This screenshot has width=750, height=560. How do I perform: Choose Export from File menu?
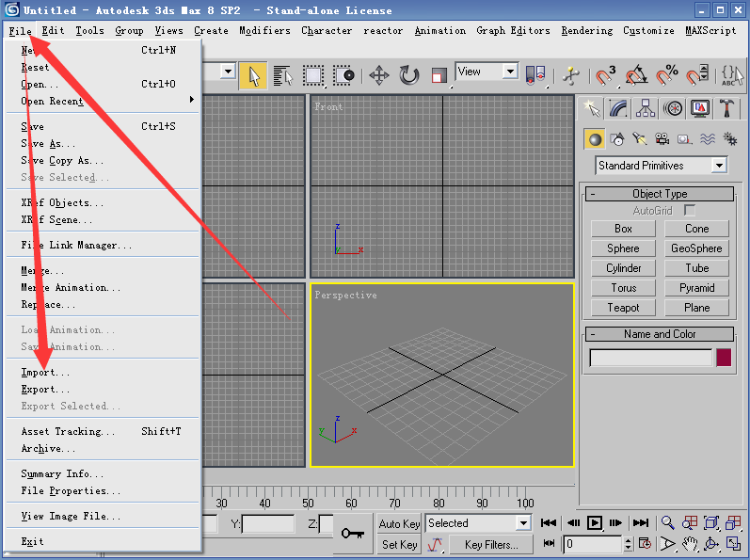coord(103,389)
